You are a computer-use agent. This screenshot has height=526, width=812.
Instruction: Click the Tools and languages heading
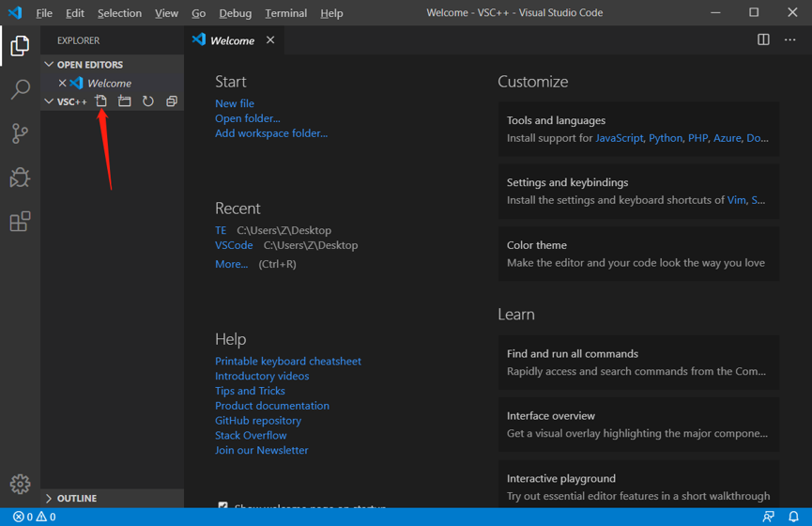click(556, 120)
